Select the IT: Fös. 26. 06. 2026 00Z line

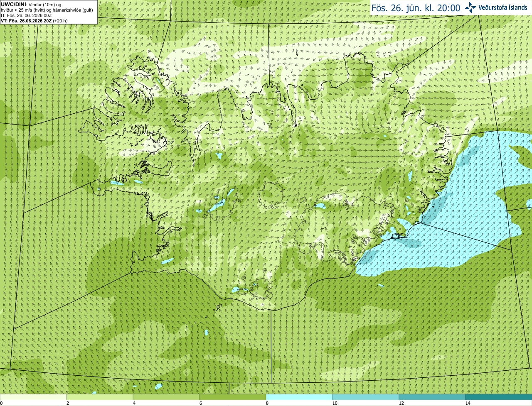click(x=26, y=15)
